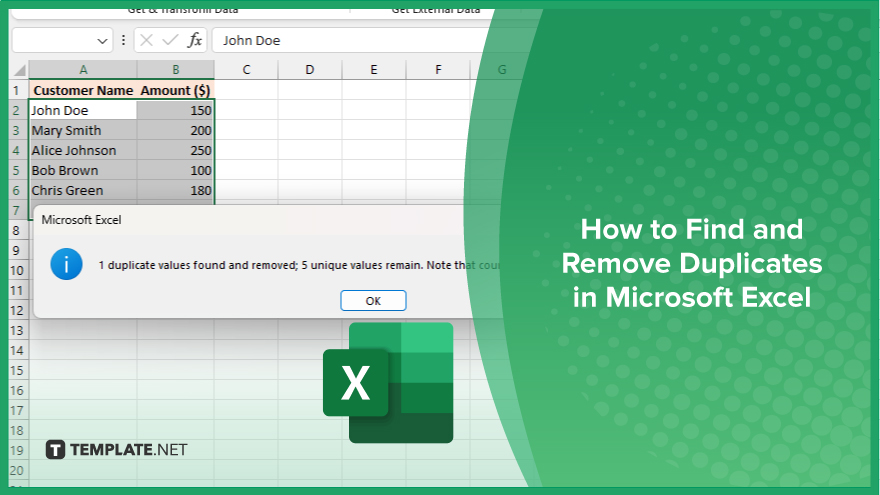This screenshot has height=495, width=880.
Task: Select row 2 header
Action: 17,111
